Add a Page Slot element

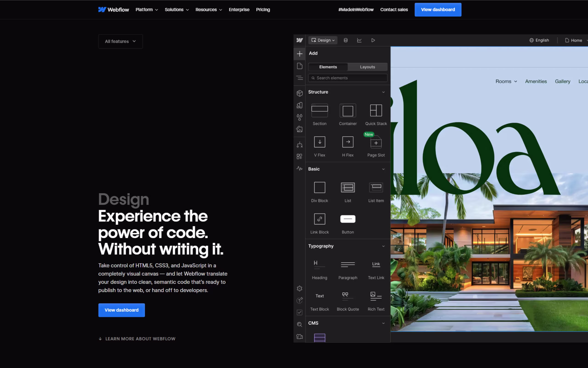tap(376, 146)
